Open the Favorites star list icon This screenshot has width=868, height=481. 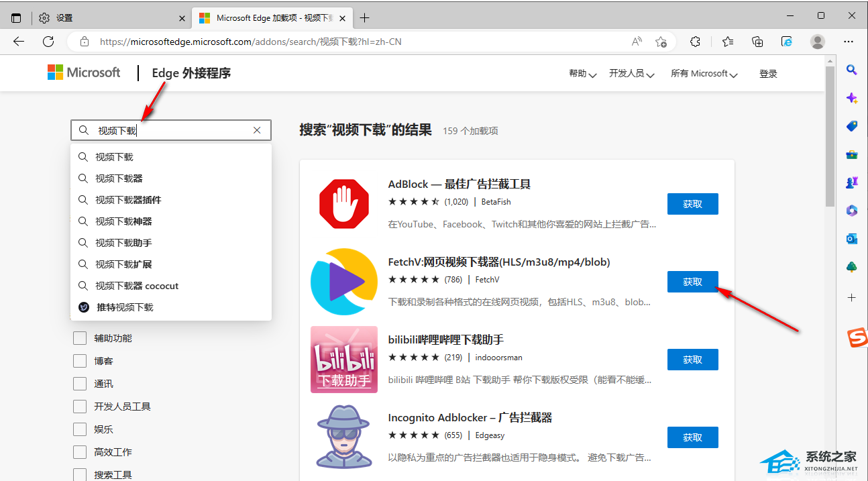(x=728, y=42)
